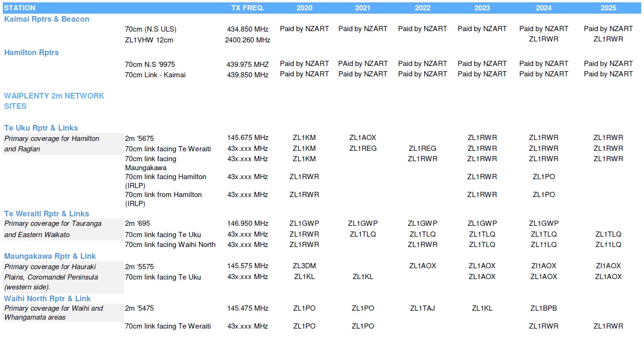Viewport: 644px width, 338px height.
Task: Click the Kaimai Rptrs & Beacon heading
Action: 47,19
